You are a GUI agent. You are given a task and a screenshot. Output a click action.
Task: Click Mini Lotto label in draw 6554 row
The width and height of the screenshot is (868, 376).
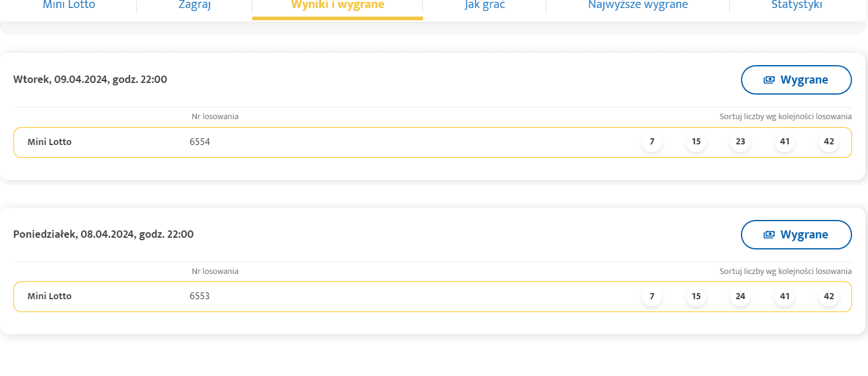[x=50, y=142]
